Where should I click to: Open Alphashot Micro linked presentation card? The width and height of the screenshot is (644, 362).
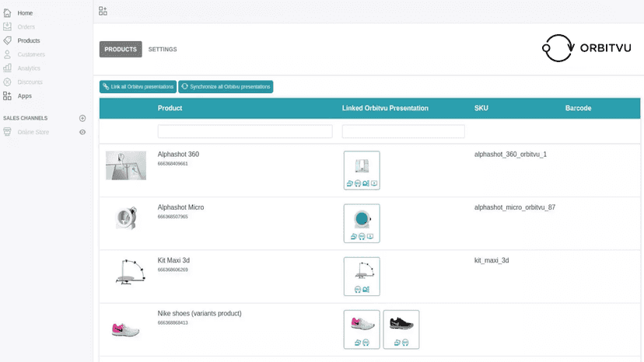362,223
